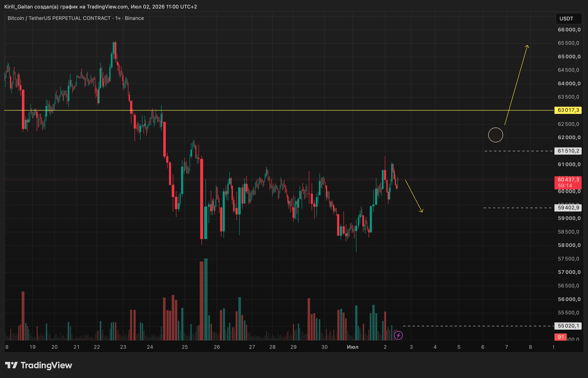Click the 63 500,0 price axis label
The width and height of the screenshot is (588, 378).
(568, 97)
